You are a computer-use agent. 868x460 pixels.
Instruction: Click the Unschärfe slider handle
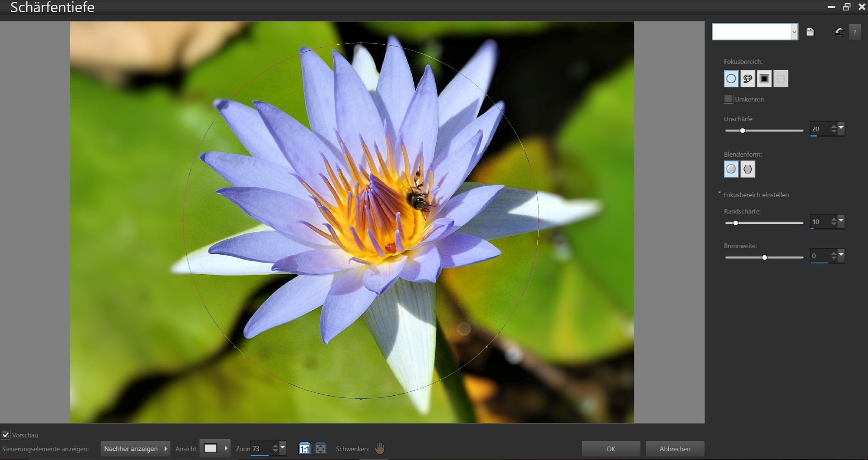[x=743, y=131]
